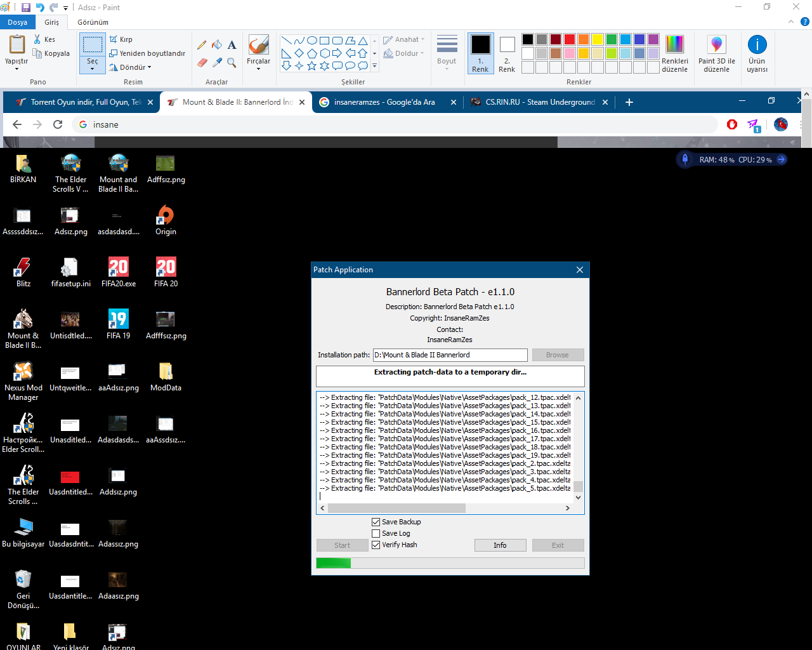The width and height of the screenshot is (812, 650).
Task: Click the Installation path input field
Action: pos(450,355)
